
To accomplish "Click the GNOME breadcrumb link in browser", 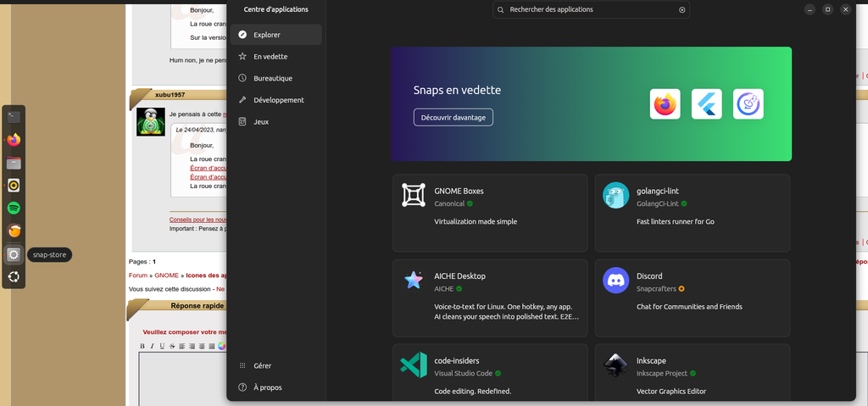I will (x=167, y=275).
